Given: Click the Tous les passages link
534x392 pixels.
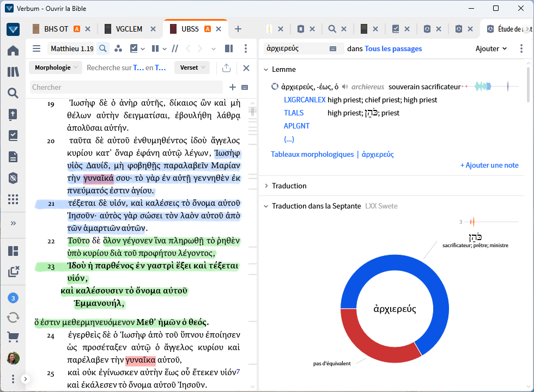Looking at the screenshot, I should coord(393,48).
